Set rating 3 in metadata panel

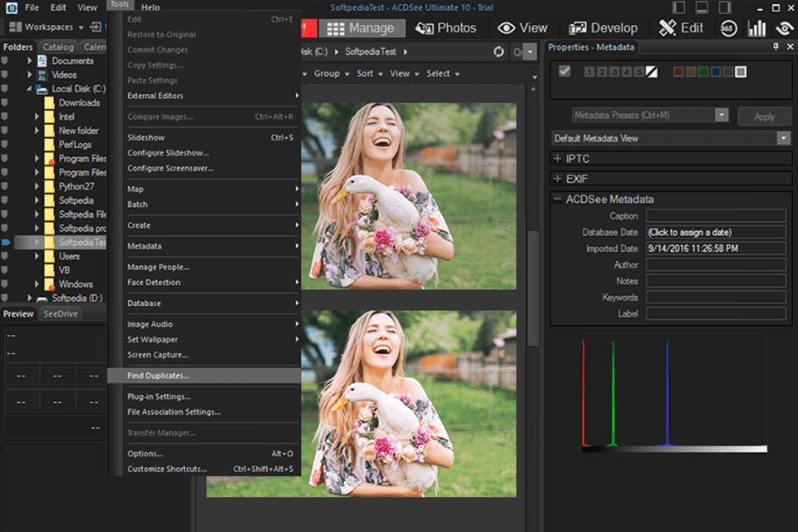click(614, 72)
